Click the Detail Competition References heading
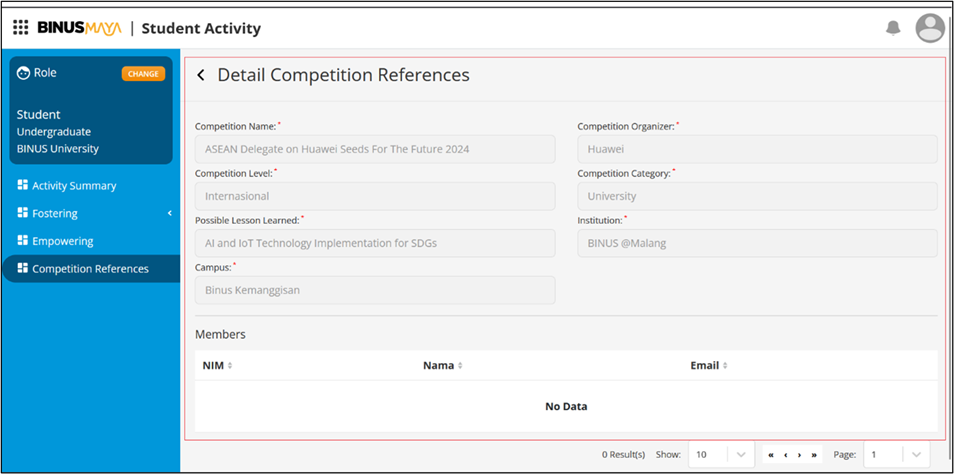 [343, 75]
